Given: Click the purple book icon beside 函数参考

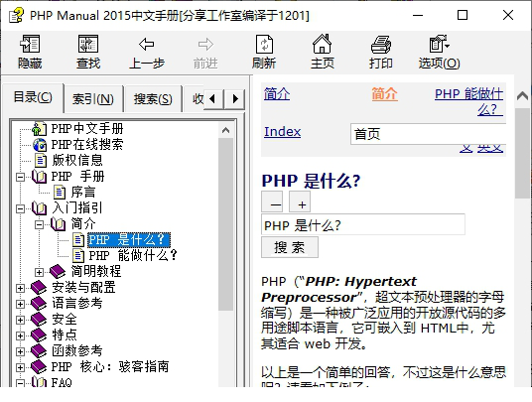Looking at the screenshot, I should pyautogui.click(x=39, y=350).
